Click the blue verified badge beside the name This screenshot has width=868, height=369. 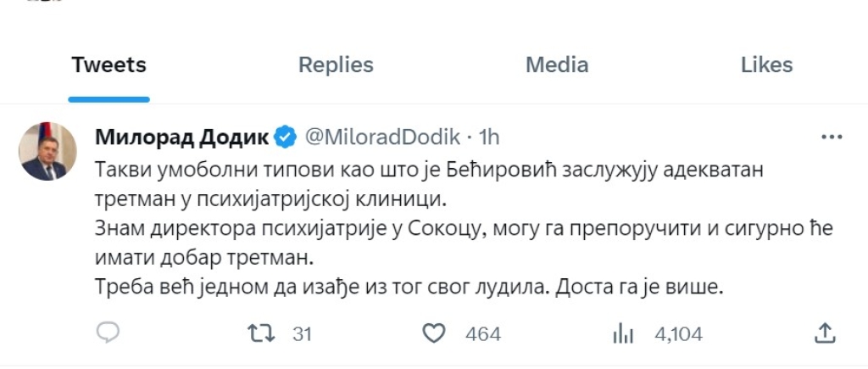point(286,136)
